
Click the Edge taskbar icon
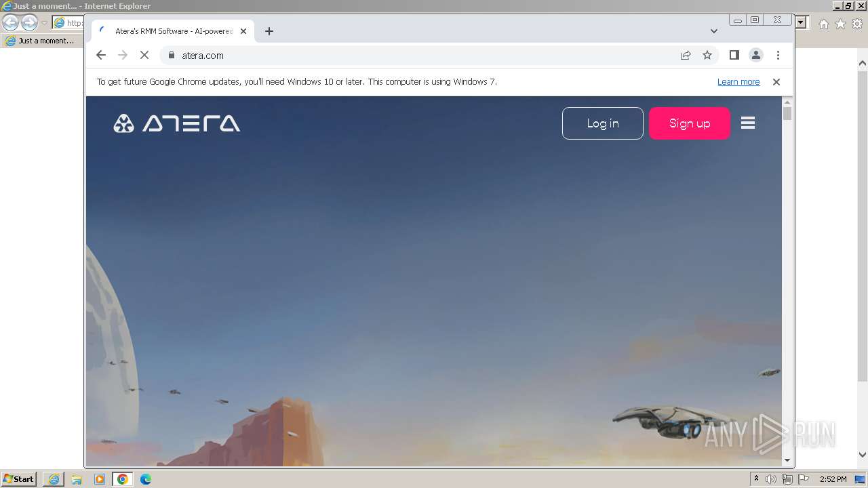coord(146,479)
